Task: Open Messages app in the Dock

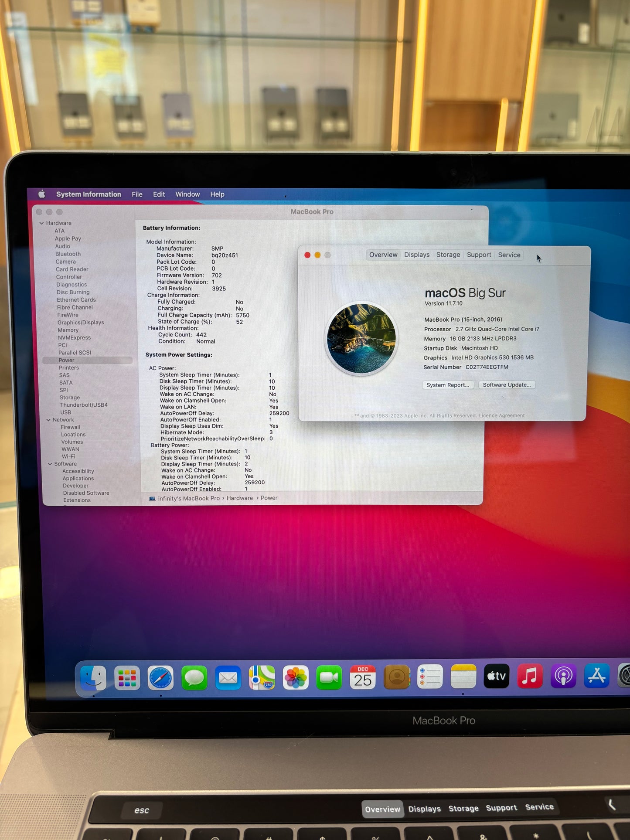Action: tap(194, 678)
